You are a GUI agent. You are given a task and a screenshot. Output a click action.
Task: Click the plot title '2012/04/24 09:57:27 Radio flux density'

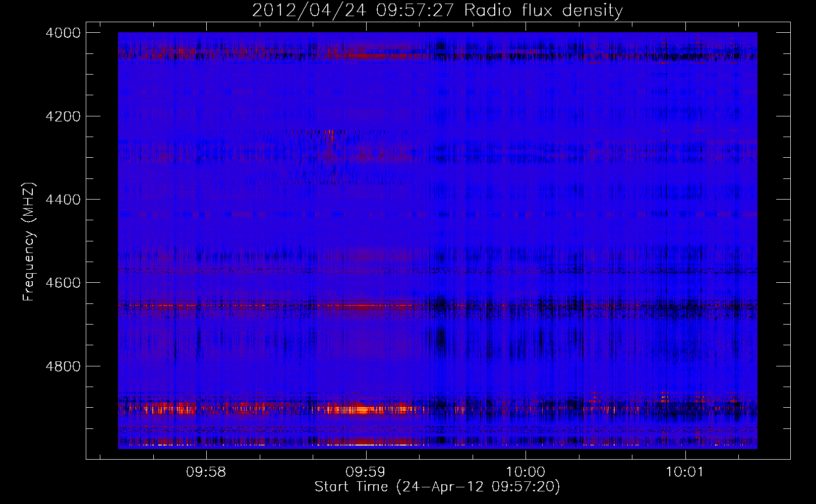[437, 10]
